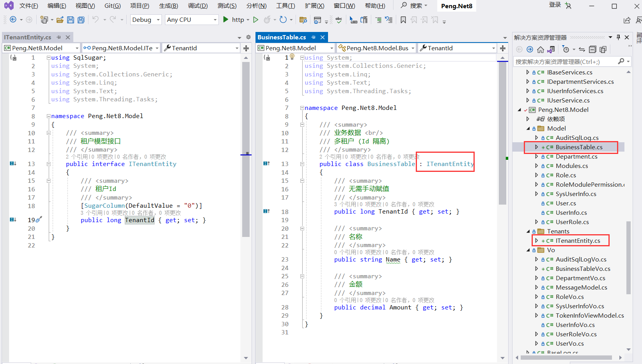
Task: Collapse the Model folder in Solution Explorer
Action: coord(528,129)
